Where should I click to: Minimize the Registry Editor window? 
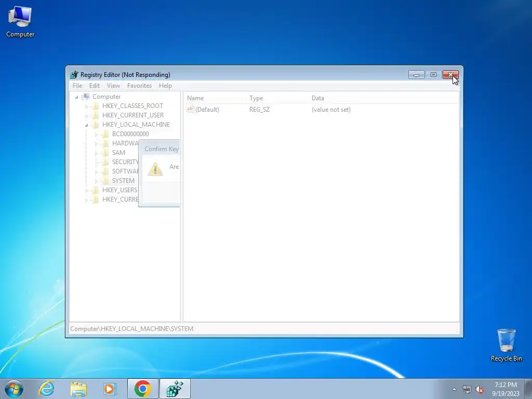coord(416,75)
